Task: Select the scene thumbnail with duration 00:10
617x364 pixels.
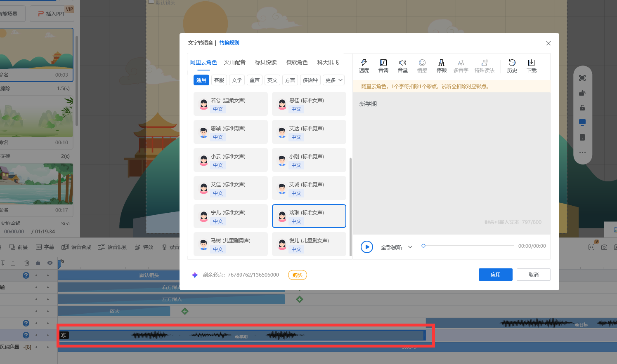Action: click(x=36, y=122)
